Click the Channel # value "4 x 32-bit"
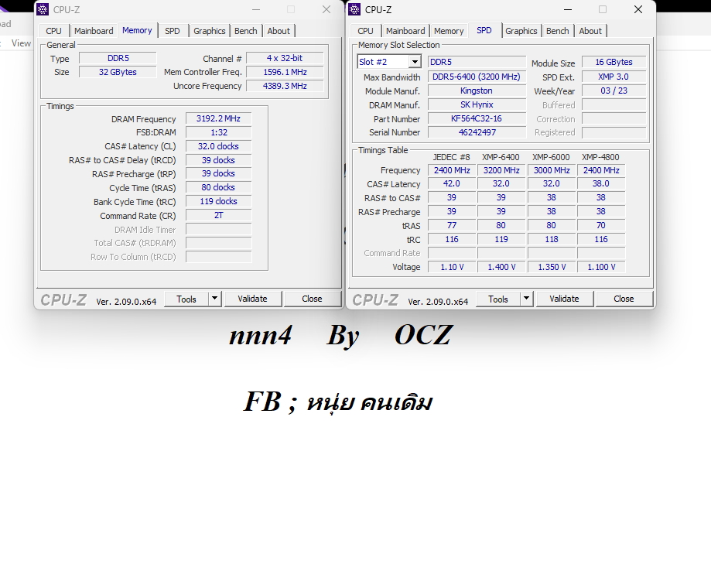Image resolution: width=711 pixels, height=588 pixels. (285, 58)
